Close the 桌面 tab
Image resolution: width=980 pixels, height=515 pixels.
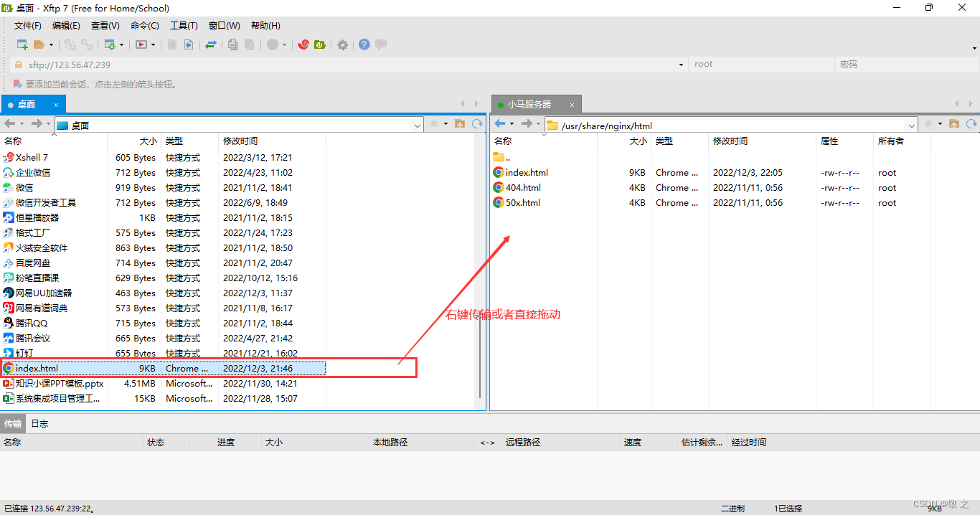(x=57, y=105)
